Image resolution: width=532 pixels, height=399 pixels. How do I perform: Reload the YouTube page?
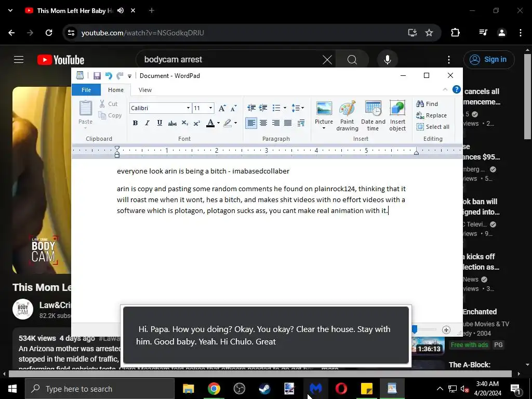click(x=49, y=33)
